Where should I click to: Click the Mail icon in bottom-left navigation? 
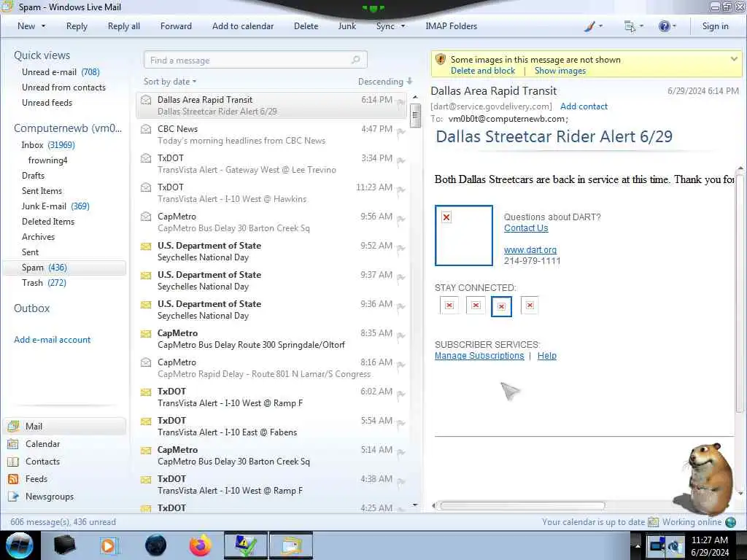(x=13, y=426)
